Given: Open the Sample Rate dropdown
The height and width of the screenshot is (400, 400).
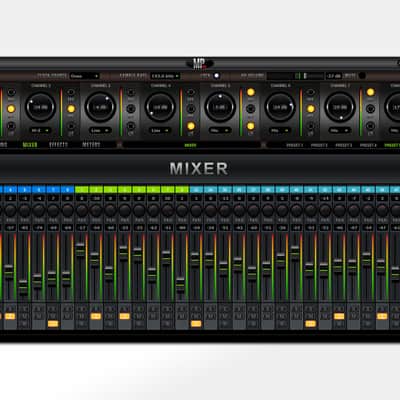Looking at the screenshot, I should [165, 76].
